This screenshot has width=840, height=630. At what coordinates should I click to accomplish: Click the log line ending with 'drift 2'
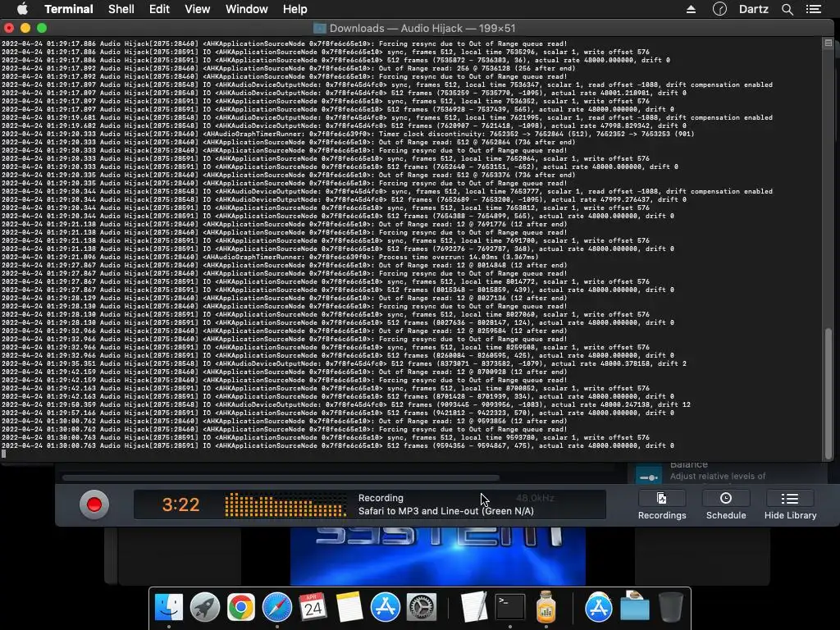click(x=344, y=363)
